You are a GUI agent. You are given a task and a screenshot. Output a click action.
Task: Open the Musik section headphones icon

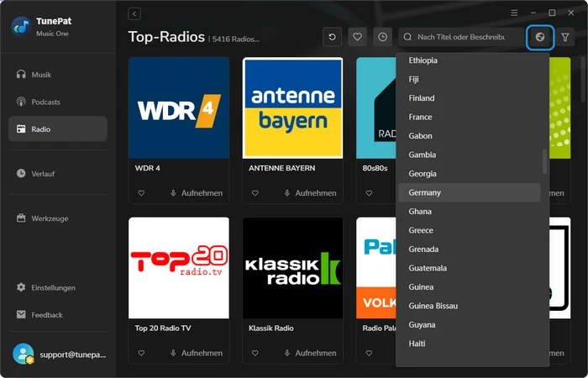point(21,74)
